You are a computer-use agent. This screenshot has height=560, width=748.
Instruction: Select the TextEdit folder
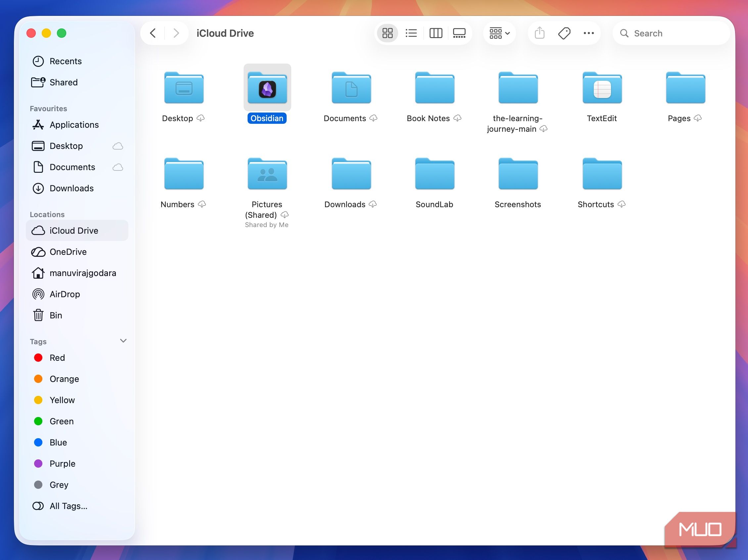(602, 88)
